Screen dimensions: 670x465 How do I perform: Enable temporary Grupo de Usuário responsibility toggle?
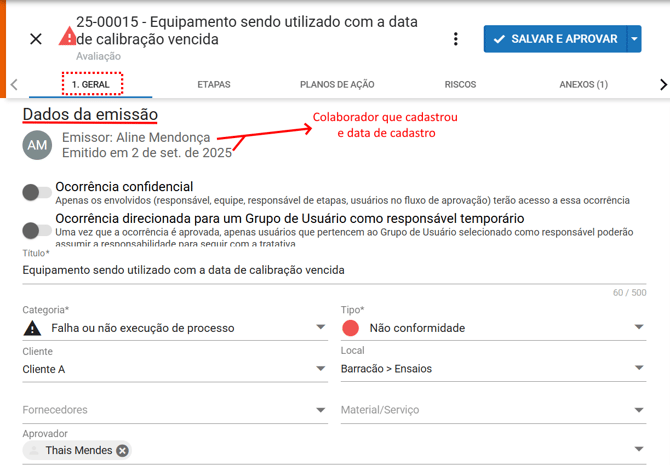point(37,230)
